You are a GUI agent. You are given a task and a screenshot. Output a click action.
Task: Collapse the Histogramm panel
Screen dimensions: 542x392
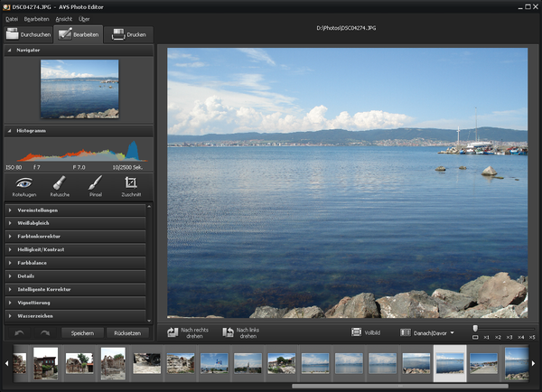click(x=10, y=131)
